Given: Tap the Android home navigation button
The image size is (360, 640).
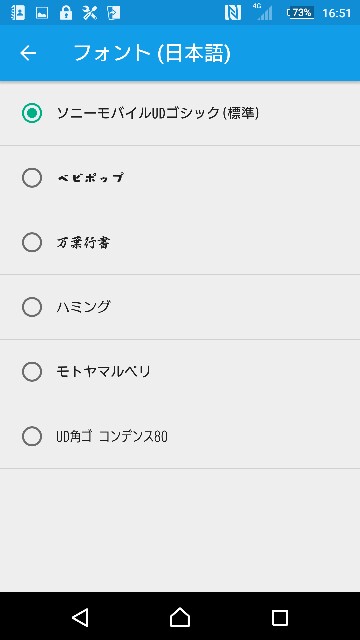Looking at the screenshot, I should (180, 617).
